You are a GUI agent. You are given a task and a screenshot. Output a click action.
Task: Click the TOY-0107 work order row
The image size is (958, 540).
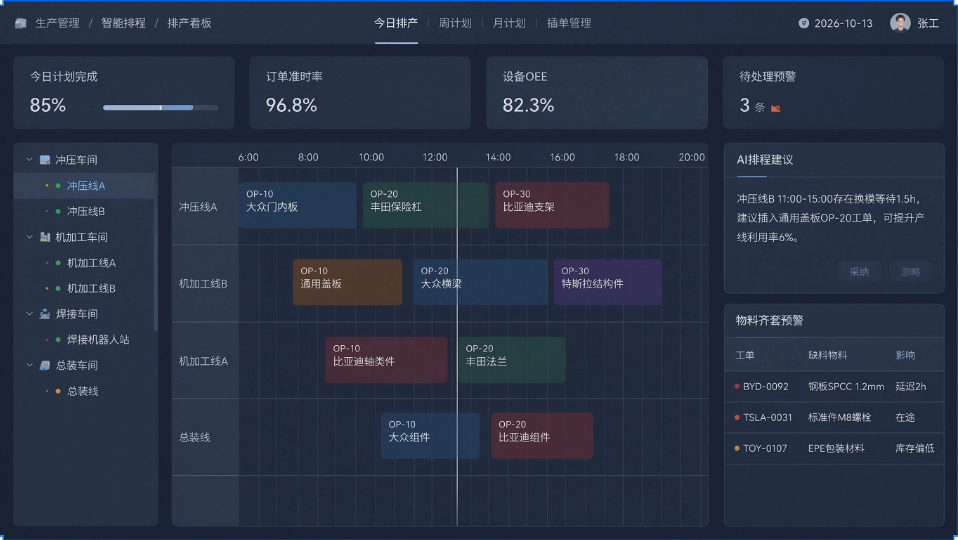point(834,448)
